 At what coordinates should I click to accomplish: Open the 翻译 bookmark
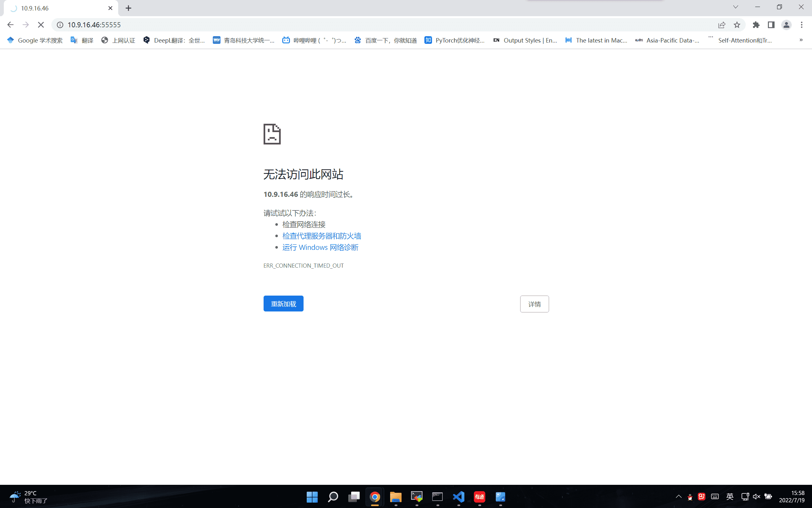coord(82,40)
